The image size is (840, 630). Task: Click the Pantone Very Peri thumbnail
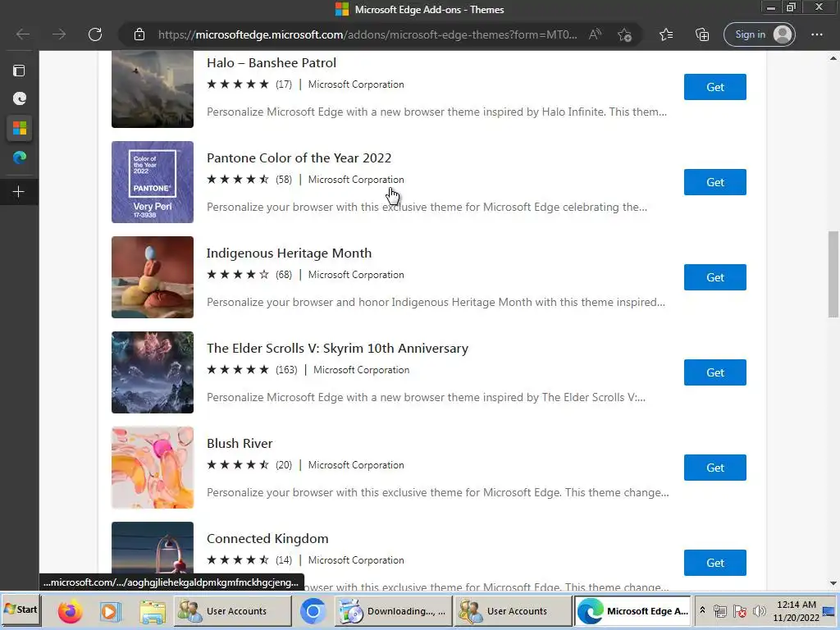(x=153, y=182)
